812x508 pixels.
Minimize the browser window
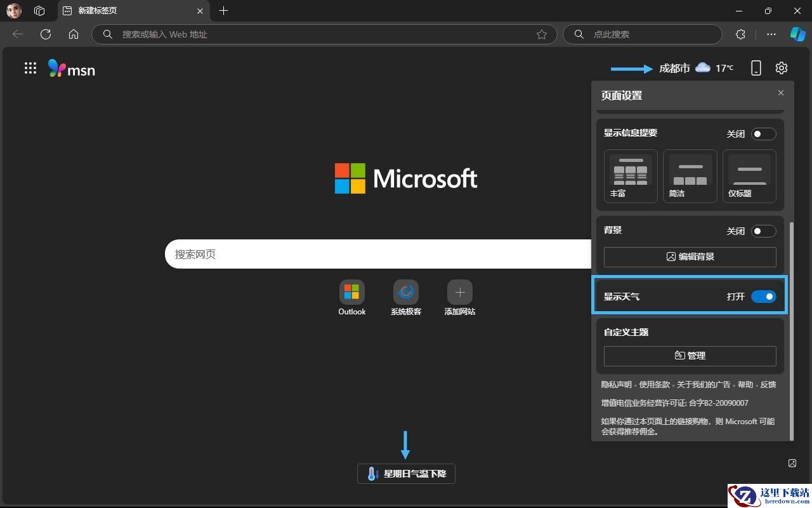point(739,11)
